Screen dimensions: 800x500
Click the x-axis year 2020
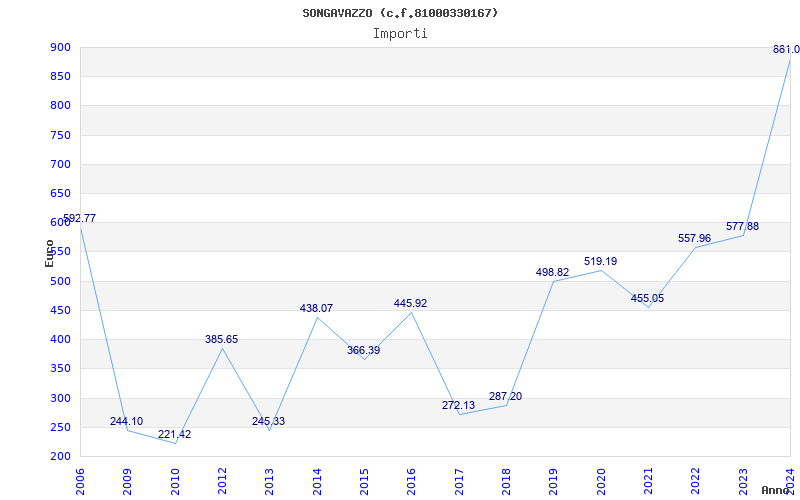pos(601,481)
